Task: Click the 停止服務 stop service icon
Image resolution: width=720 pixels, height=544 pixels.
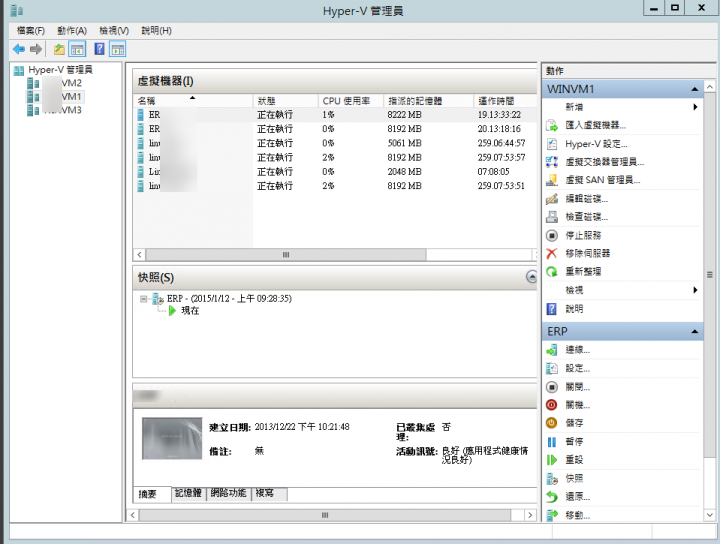Action: (551, 236)
